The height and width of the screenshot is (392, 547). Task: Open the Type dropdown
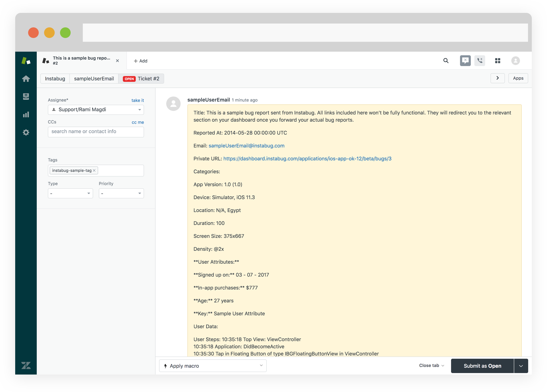click(70, 193)
